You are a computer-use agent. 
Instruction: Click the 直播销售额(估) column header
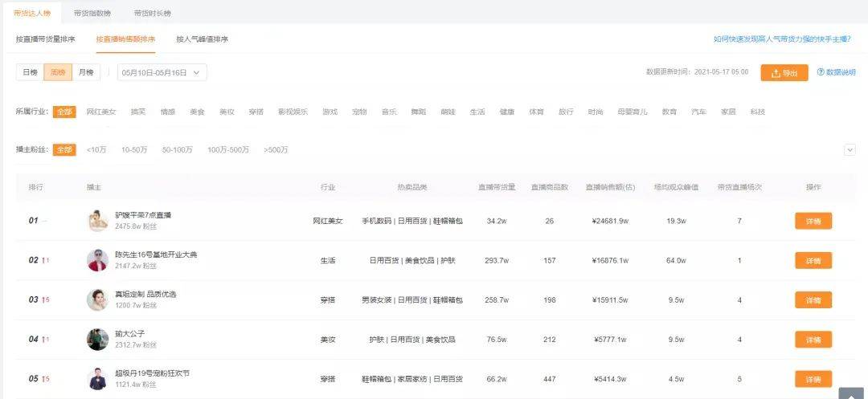click(x=611, y=187)
